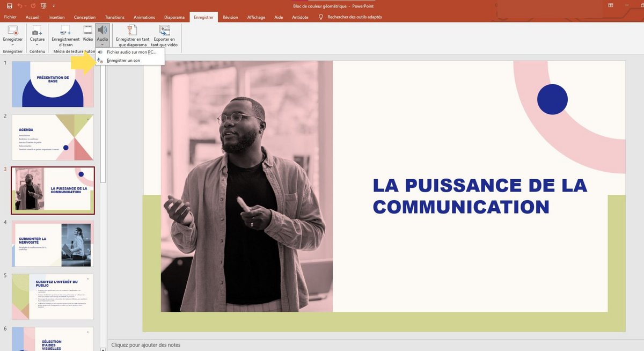Expand the Capture dropdown arrow
This screenshot has height=351, width=644.
pyautogui.click(x=37, y=45)
